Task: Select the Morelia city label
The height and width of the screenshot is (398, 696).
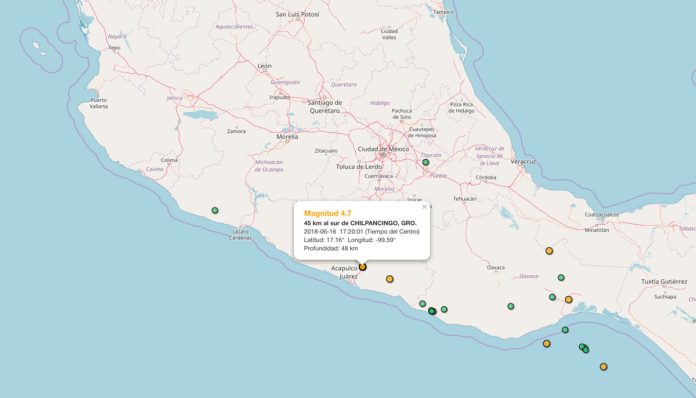Action: point(287,137)
